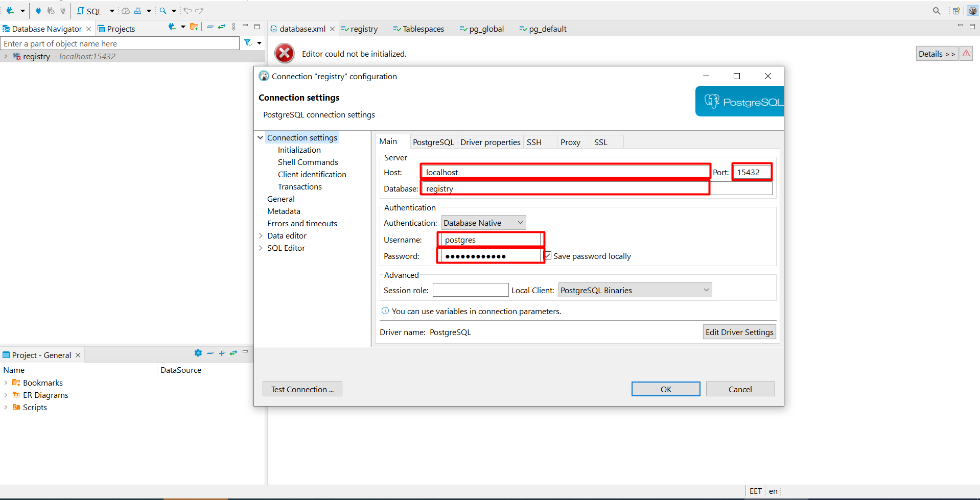Click the red warning triangle next to Details
Image resolution: width=980 pixels, height=500 pixels.
click(x=966, y=53)
